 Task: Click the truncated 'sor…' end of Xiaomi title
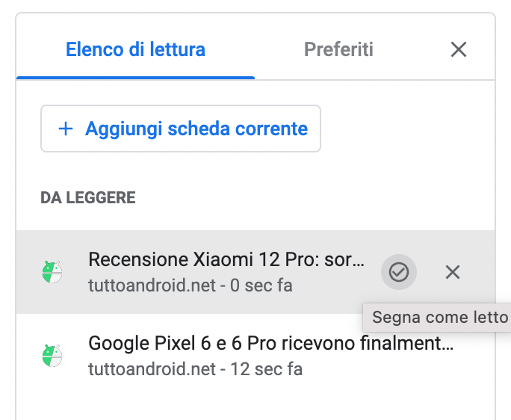point(351,260)
